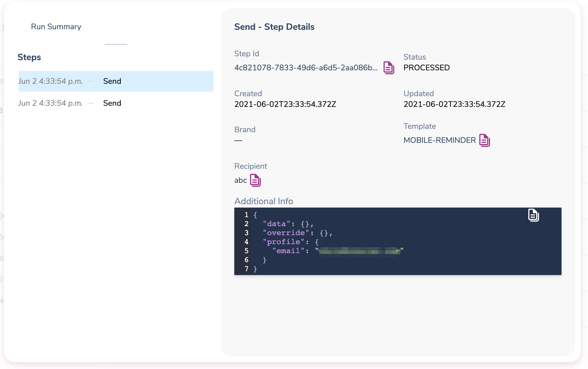Open the Run Summary tab
588x369 pixels.
coord(56,27)
